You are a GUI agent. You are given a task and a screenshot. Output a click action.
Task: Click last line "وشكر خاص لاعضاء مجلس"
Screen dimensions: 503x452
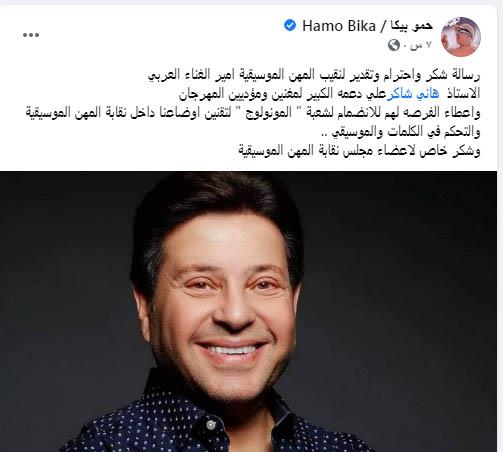359,151
